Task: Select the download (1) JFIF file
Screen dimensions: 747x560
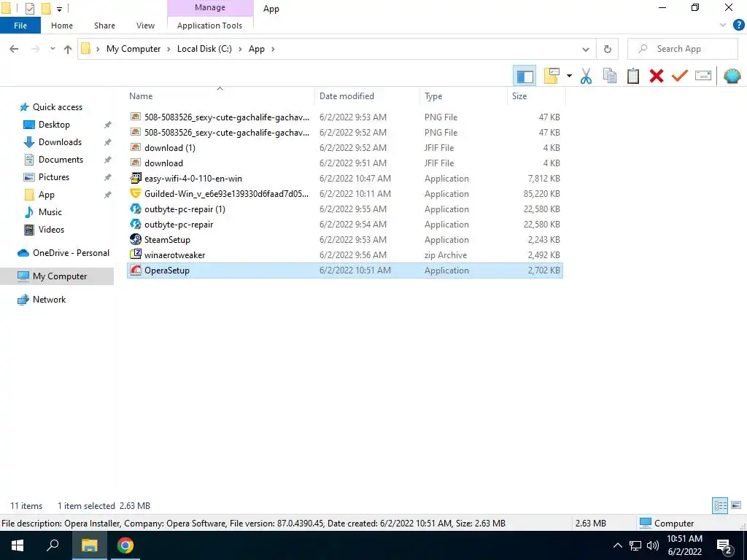Action: [x=345, y=147]
